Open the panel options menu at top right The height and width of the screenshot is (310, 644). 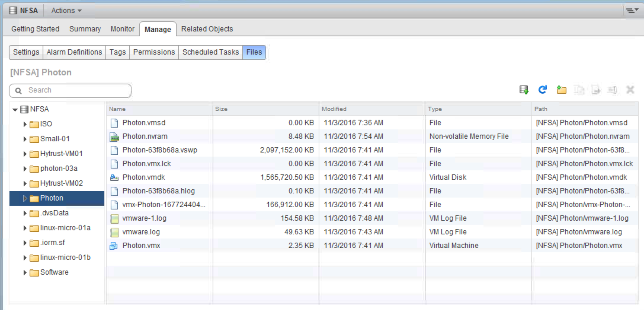(x=632, y=11)
